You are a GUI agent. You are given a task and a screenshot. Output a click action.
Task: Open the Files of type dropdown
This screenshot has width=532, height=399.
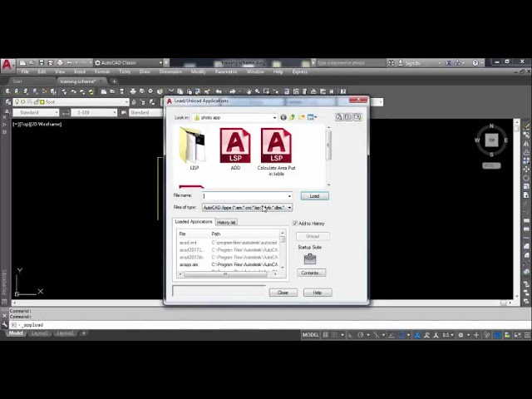[x=288, y=208]
